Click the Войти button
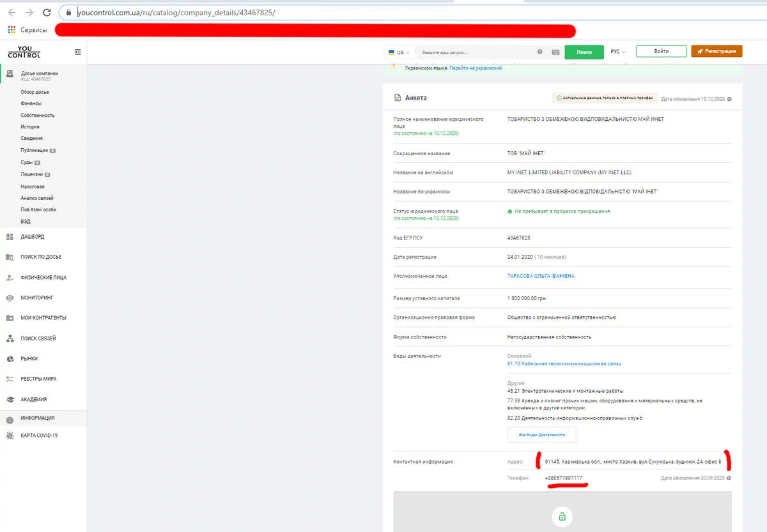The width and height of the screenshot is (767, 532). click(x=662, y=52)
